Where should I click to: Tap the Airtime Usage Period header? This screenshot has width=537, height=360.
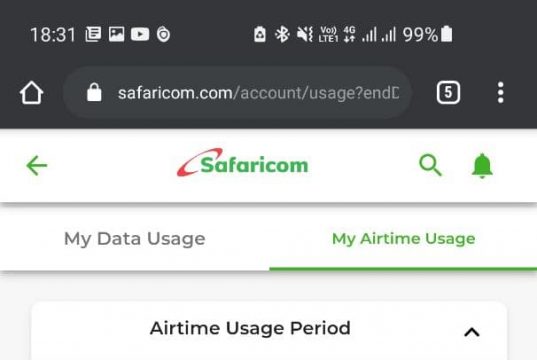250,328
